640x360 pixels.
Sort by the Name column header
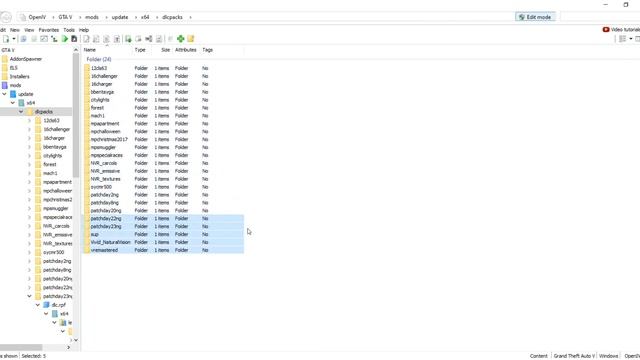pos(90,50)
